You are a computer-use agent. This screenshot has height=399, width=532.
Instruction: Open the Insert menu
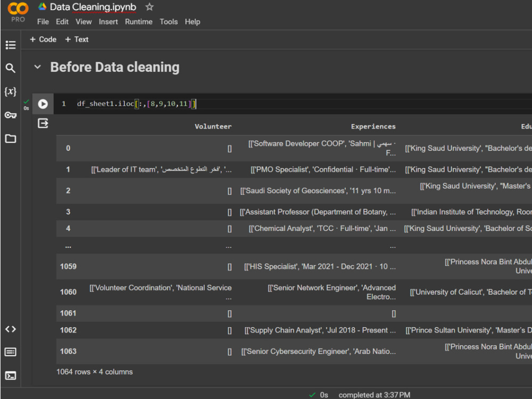[108, 22]
